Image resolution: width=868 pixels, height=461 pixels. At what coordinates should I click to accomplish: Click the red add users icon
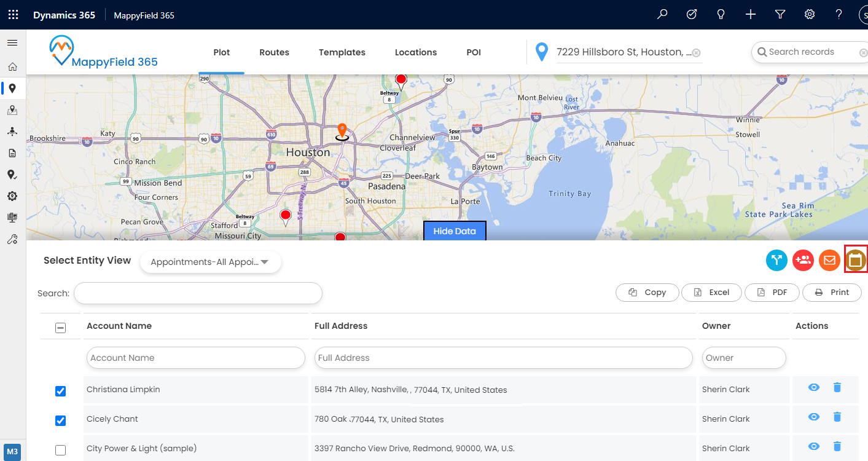803,260
